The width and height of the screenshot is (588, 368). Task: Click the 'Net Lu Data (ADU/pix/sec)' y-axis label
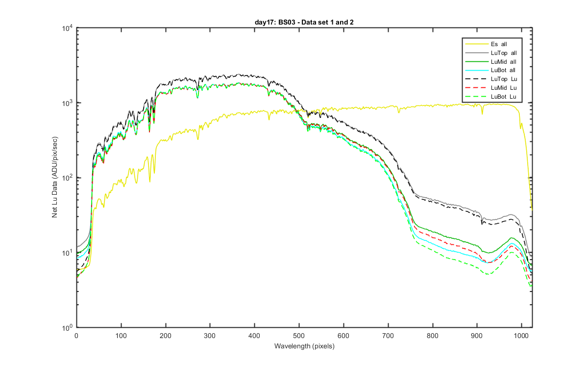pos(55,178)
